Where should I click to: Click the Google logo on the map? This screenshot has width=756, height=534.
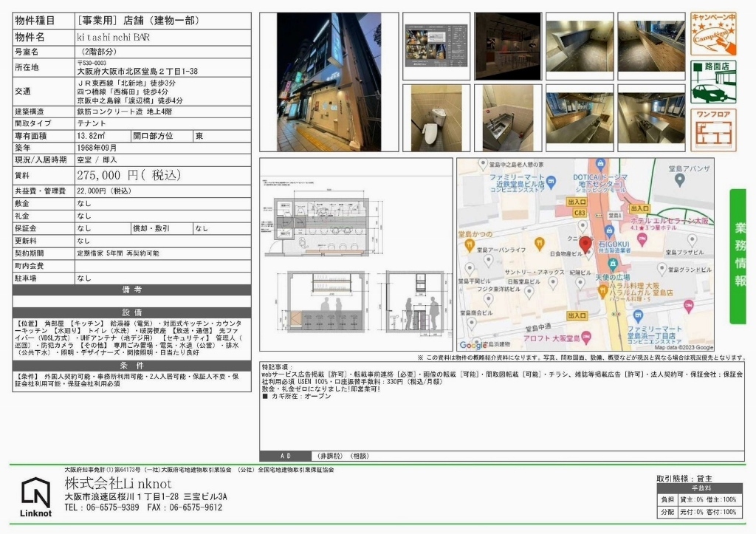click(473, 345)
